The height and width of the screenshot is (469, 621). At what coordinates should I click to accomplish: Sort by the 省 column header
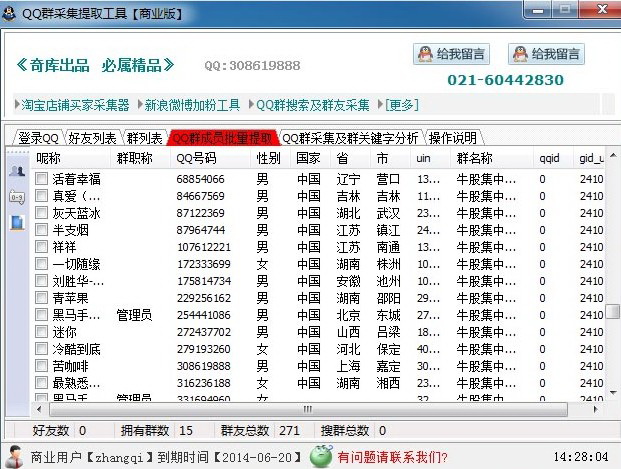tap(351, 158)
